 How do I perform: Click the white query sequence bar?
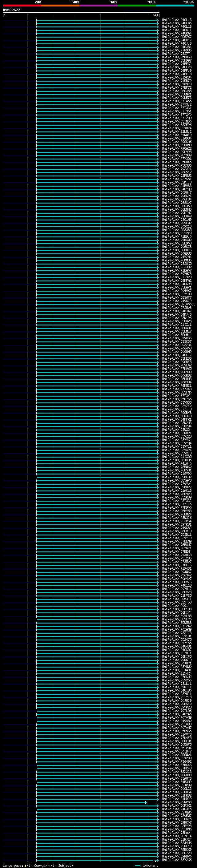81,12
